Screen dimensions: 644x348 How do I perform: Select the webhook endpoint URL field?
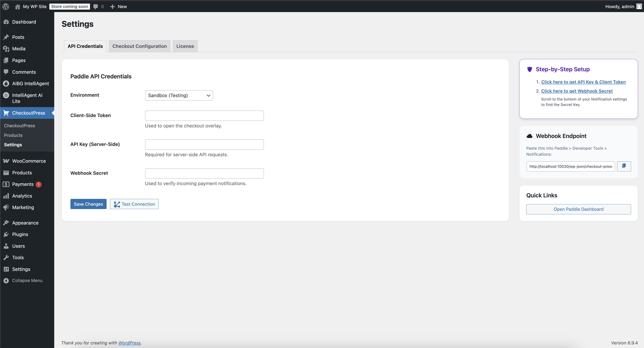(571, 166)
